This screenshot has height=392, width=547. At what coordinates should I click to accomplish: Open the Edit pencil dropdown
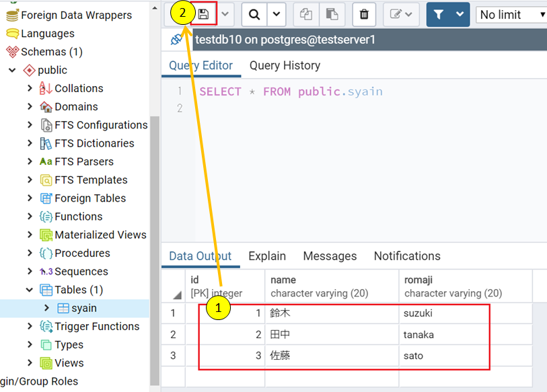(x=402, y=14)
